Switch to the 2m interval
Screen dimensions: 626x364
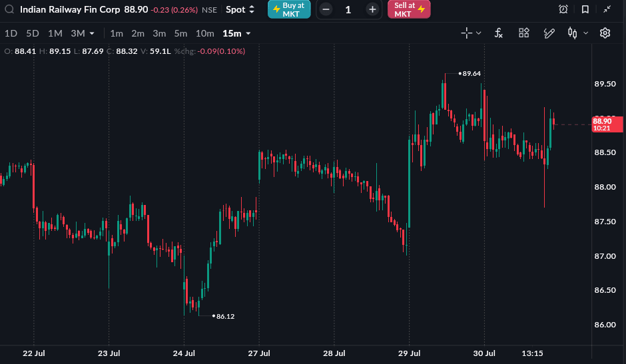[138, 33]
